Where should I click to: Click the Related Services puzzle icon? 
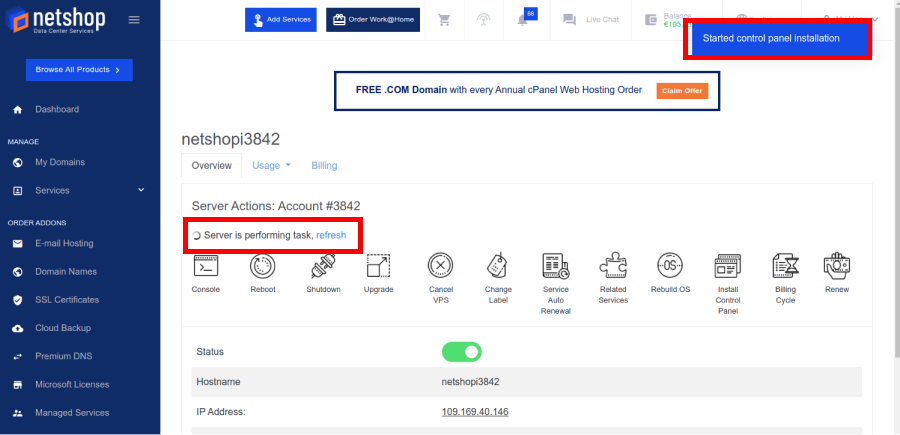coord(613,266)
